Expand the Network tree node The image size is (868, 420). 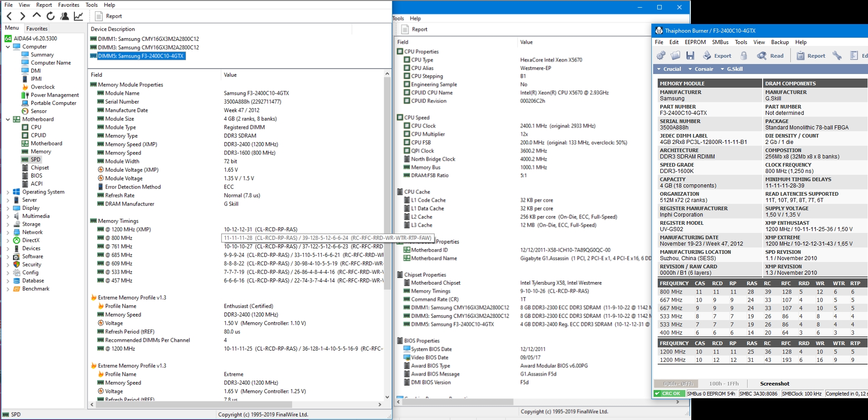8,232
